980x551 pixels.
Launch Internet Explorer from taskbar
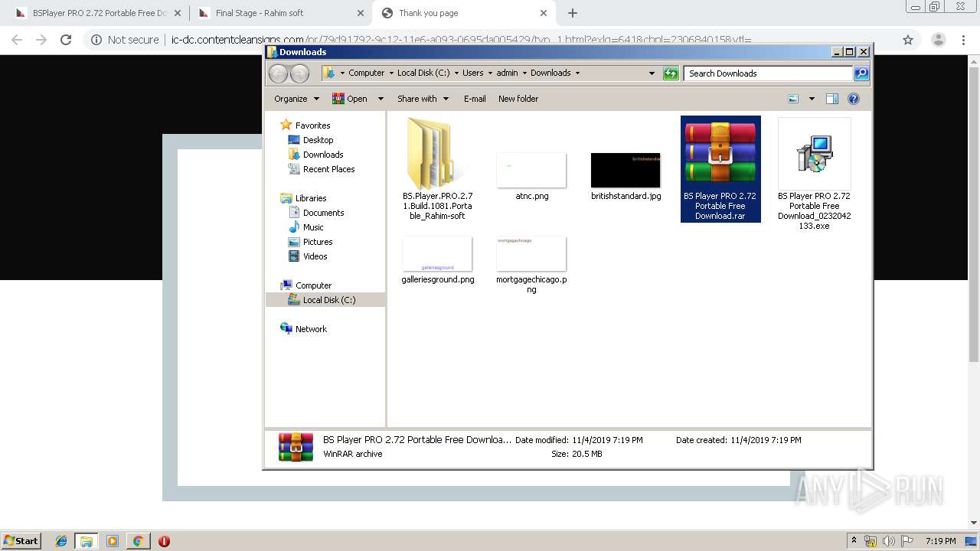coord(61,541)
